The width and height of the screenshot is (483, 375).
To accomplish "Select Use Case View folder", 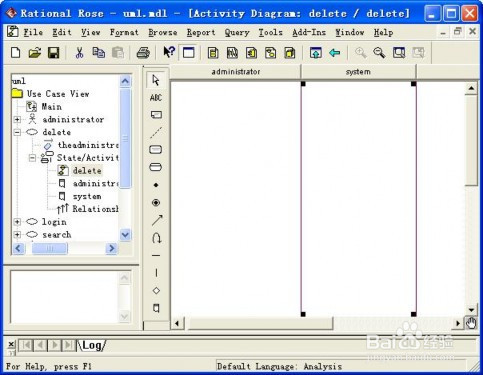I will pyautogui.click(x=58, y=94).
